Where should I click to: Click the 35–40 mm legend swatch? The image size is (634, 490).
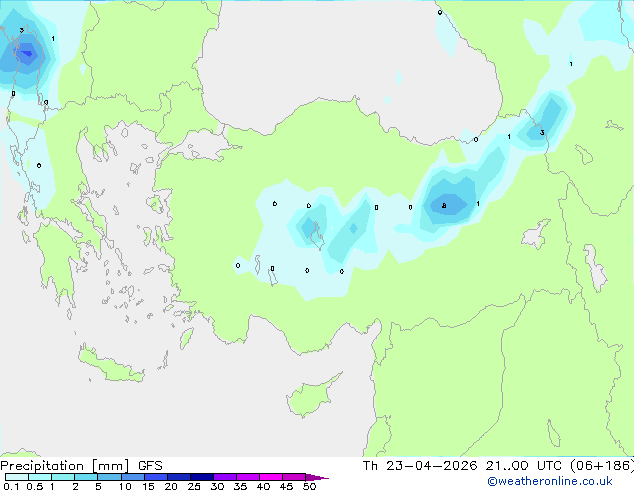pyautogui.click(x=247, y=477)
